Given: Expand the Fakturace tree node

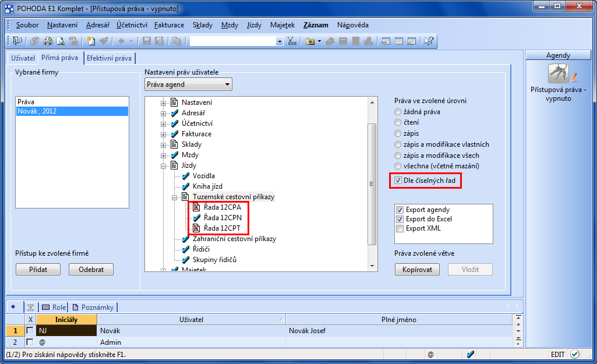Looking at the screenshot, I should pos(163,135).
